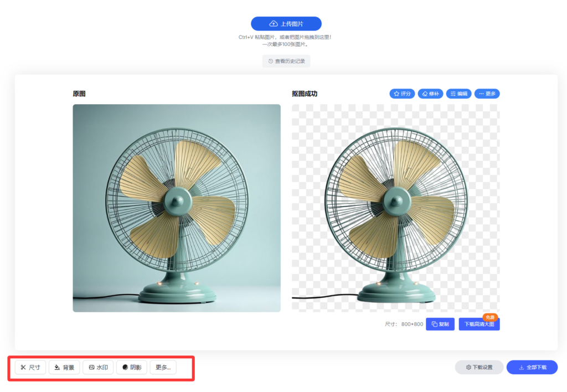Select the 修补 eraser repair tool
The height and width of the screenshot is (392, 567).
(430, 94)
